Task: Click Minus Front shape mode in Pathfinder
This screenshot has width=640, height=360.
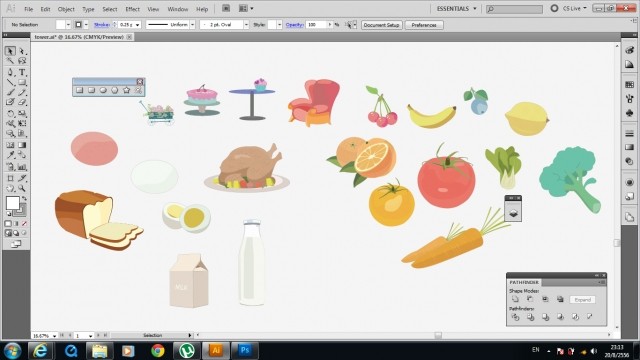Action: click(x=530, y=299)
